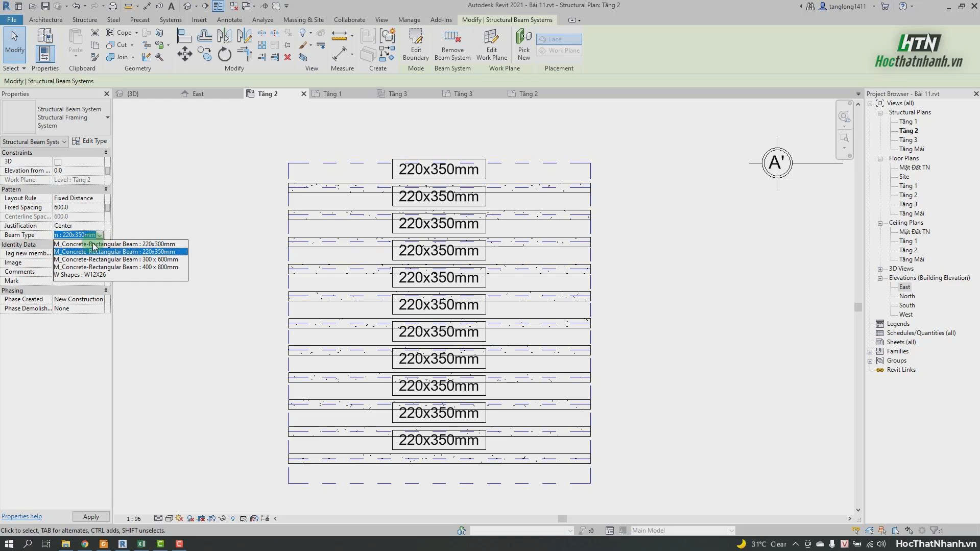Select Tầng Mái under Structural Plans
The width and height of the screenshot is (980, 551).
pos(912,149)
